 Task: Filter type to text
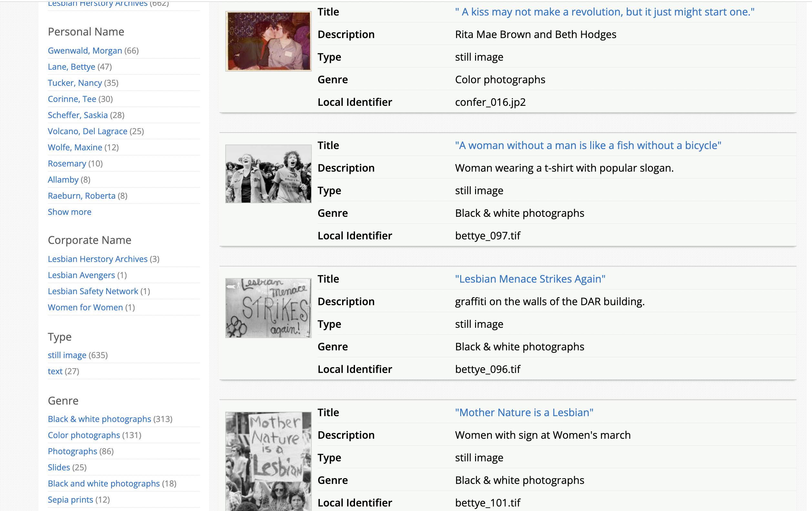click(x=55, y=371)
